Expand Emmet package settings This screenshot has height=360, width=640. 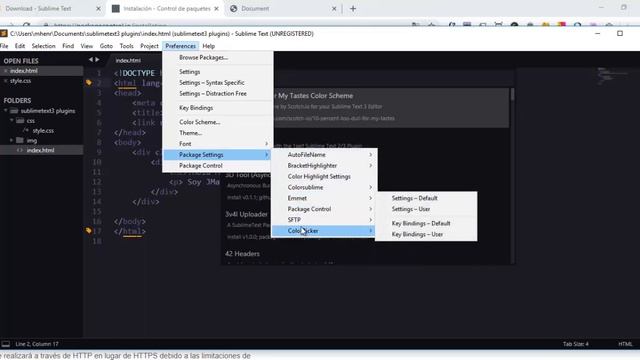point(324,198)
